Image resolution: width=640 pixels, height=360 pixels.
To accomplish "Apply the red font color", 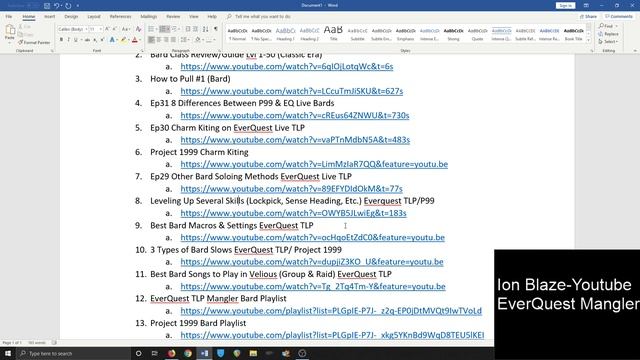I will coord(134,40).
